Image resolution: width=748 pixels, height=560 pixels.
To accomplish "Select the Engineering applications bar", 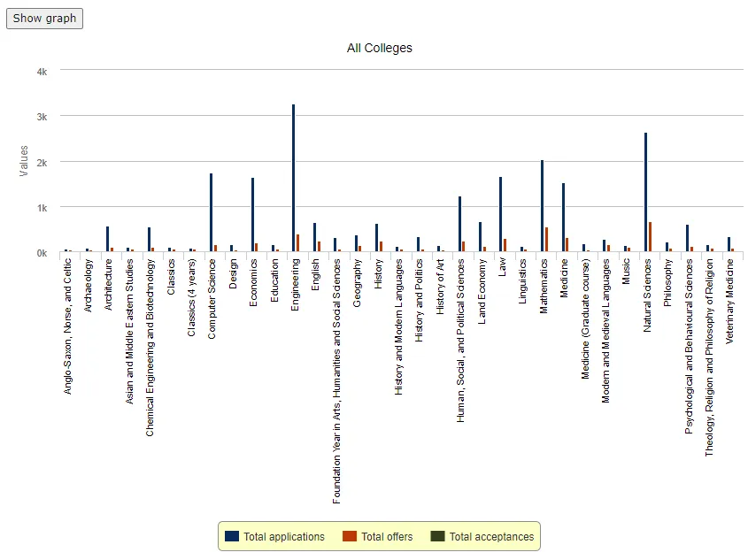I will coord(293,178).
